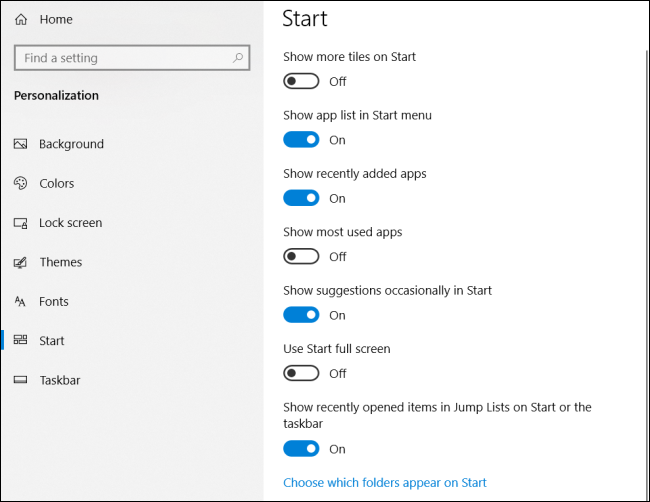Click the Fonts letter icon
This screenshot has height=502, width=650.
(21, 301)
